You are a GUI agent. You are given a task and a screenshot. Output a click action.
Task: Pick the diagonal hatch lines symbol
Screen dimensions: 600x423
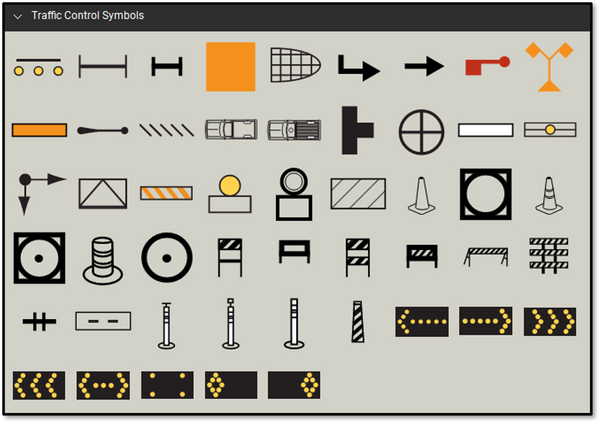[x=166, y=130]
